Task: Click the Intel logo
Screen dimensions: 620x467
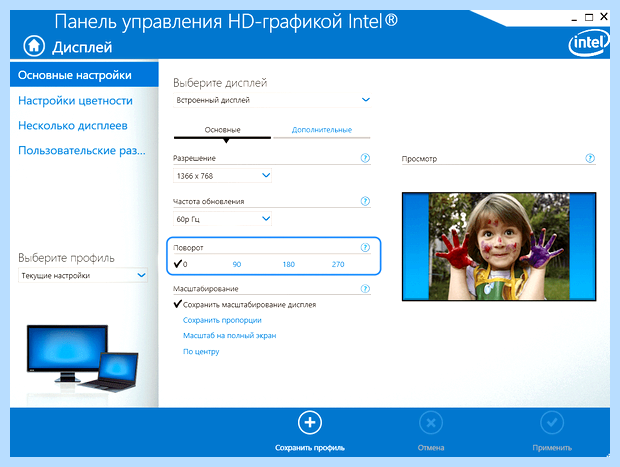Action: [588, 43]
